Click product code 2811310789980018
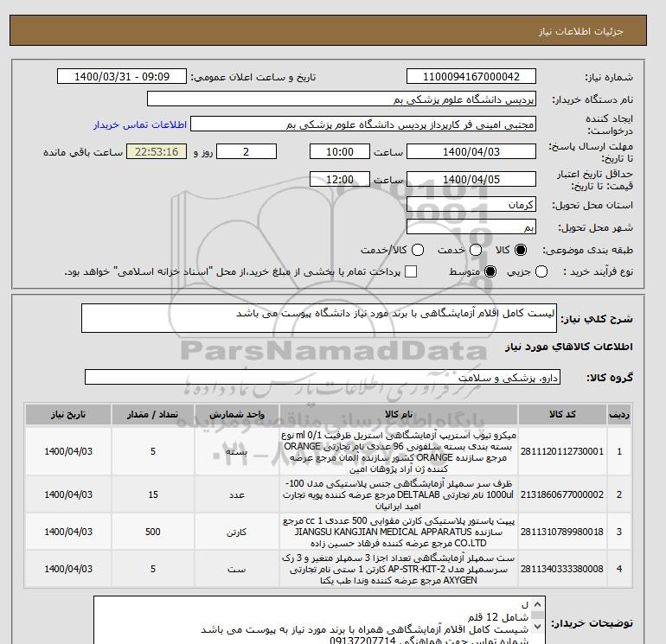 [x=562, y=532]
